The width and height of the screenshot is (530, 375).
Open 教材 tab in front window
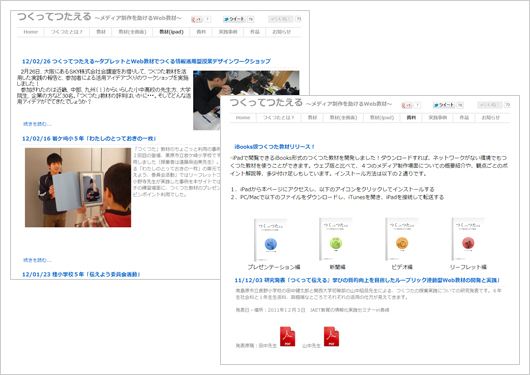pos(312,118)
